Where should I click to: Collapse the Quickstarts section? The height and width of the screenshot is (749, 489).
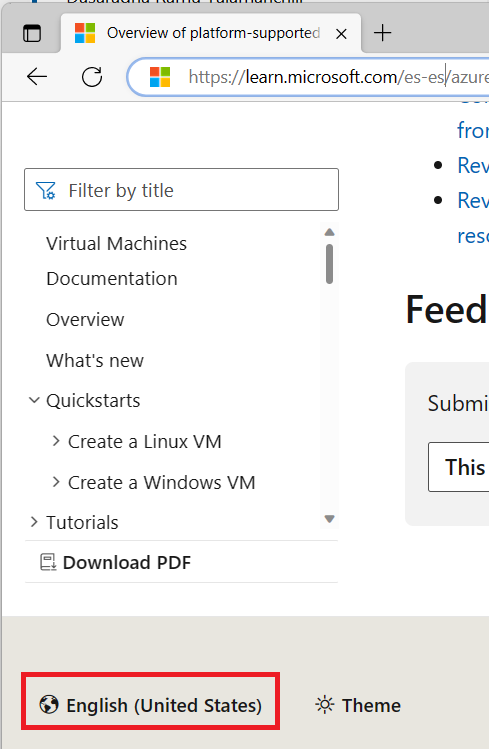point(34,400)
